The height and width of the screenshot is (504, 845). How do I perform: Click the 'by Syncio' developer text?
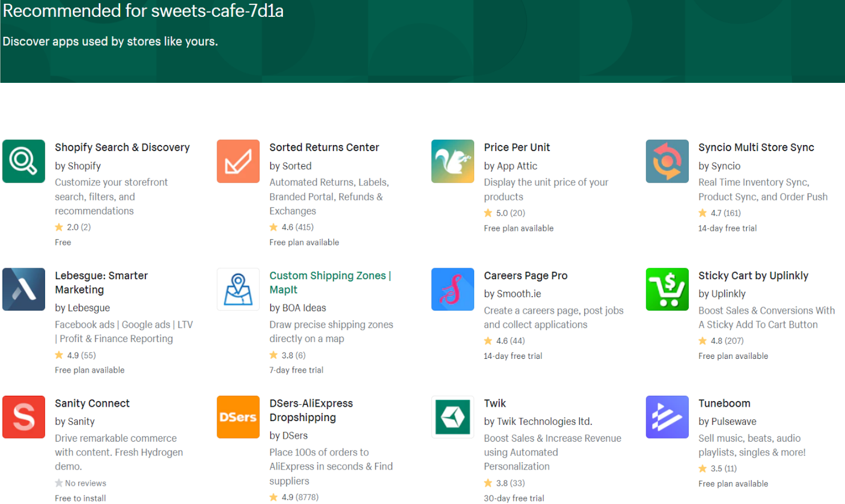719,166
